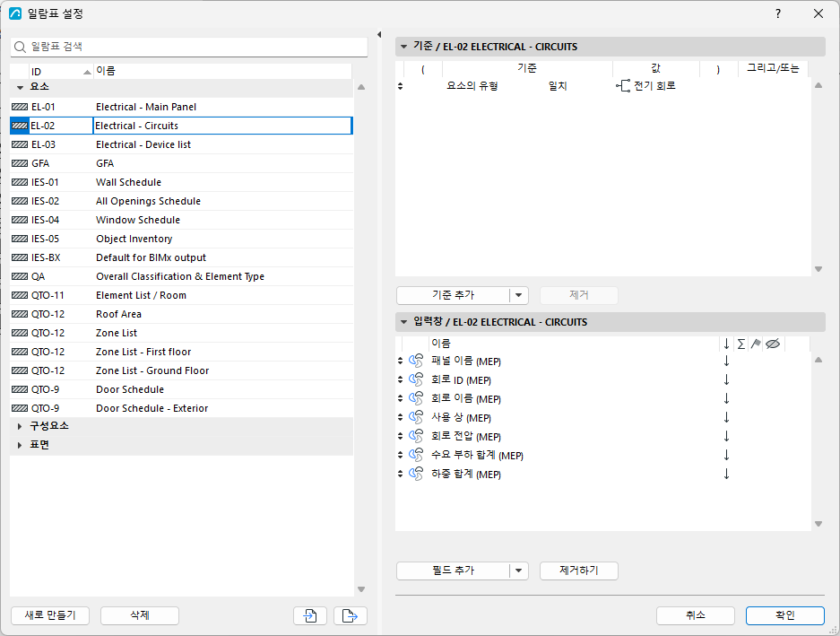Click the hatch icon beside EL-01
Screen dimensions: 840x636
click(20, 108)
